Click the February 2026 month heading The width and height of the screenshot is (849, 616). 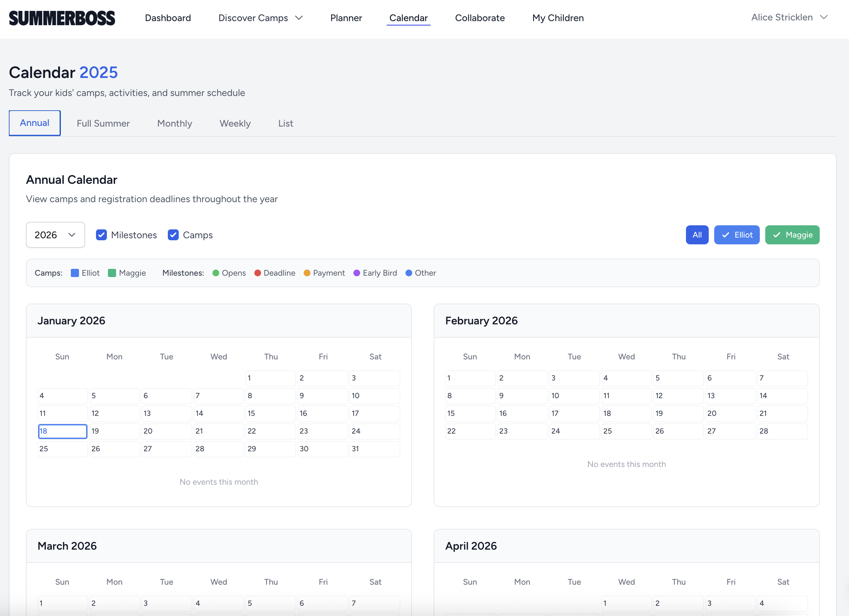click(481, 321)
